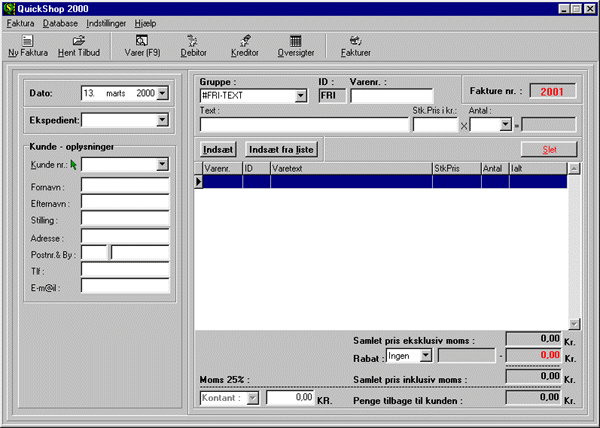Open Fakturer from the toolbar
Viewport: 600px width, 428px height.
coord(355,46)
